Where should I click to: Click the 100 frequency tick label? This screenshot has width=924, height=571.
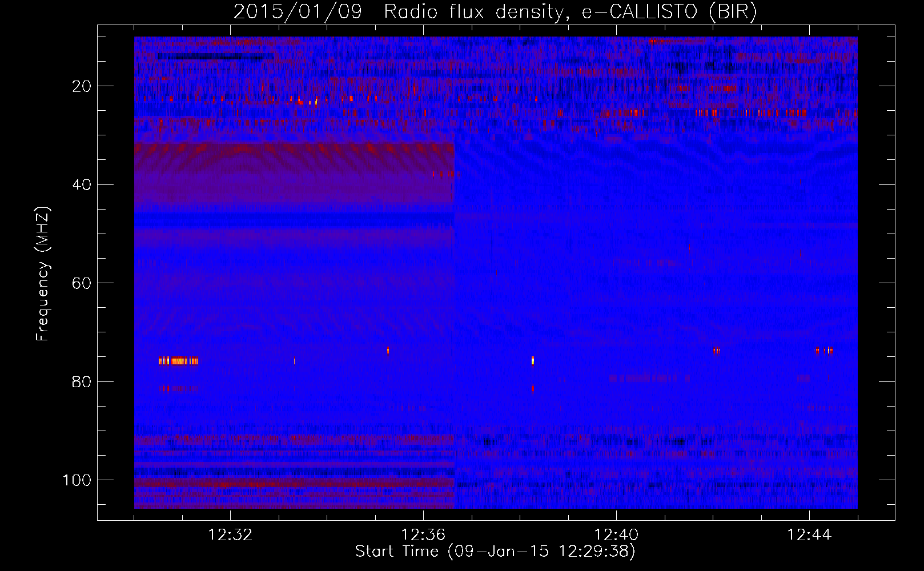[77, 480]
